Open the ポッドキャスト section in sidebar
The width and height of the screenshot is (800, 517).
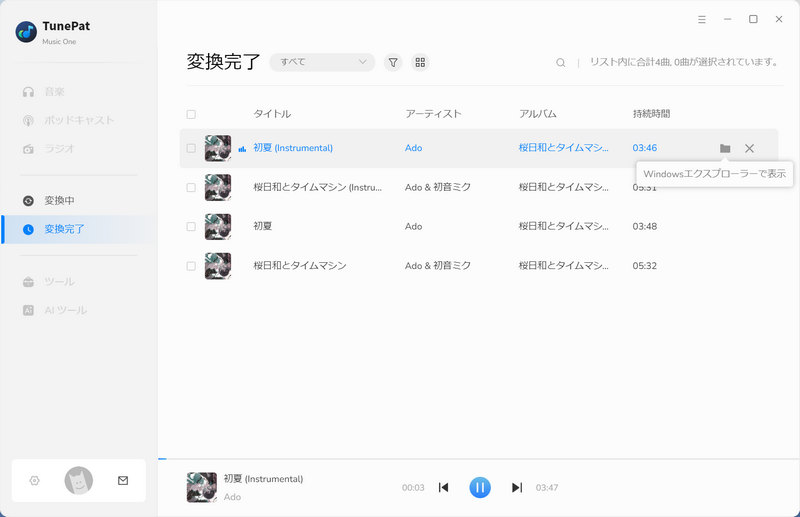68,120
